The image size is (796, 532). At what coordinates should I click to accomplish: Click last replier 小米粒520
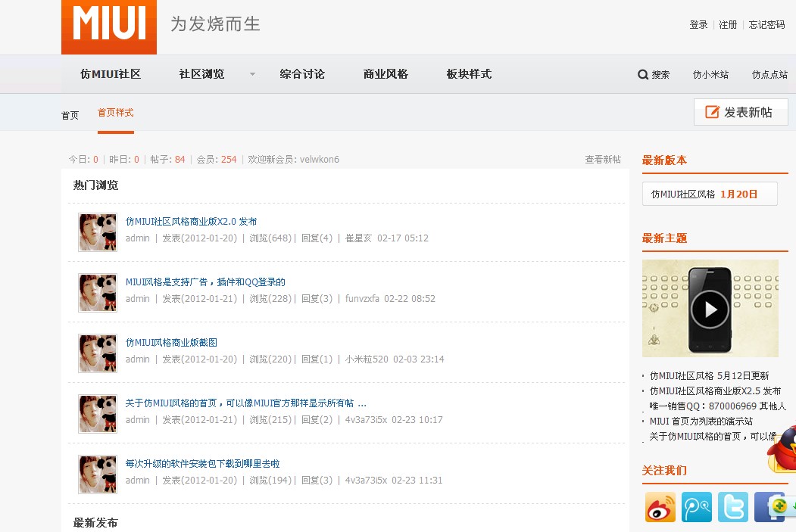(x=367, y=359)
